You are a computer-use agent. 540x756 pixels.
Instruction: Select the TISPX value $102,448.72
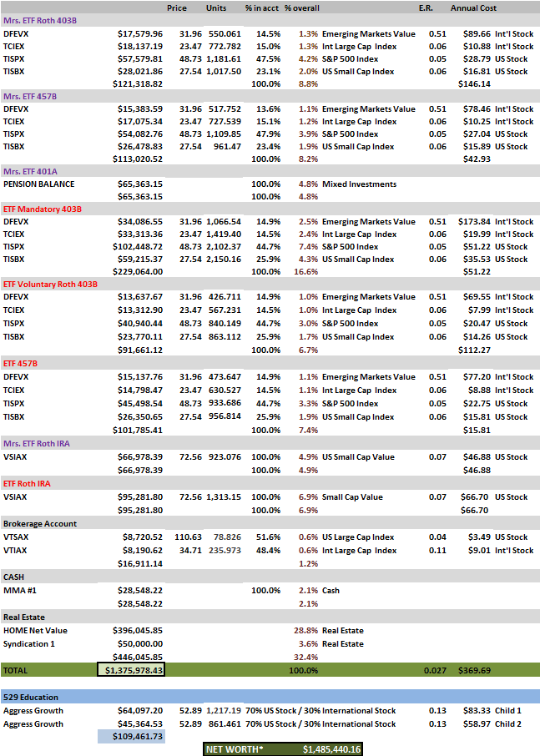pos(138,246)
